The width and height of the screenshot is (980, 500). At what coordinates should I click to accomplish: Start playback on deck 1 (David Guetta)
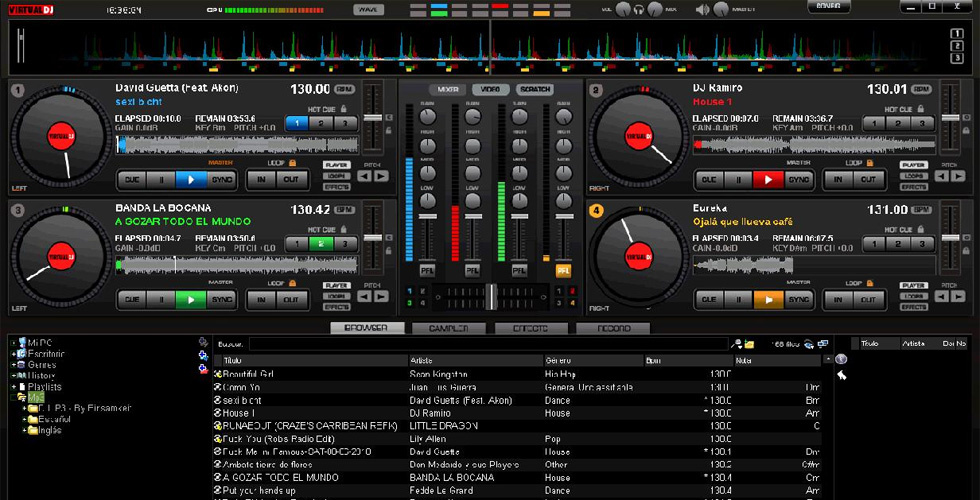(x=191, y=180)
